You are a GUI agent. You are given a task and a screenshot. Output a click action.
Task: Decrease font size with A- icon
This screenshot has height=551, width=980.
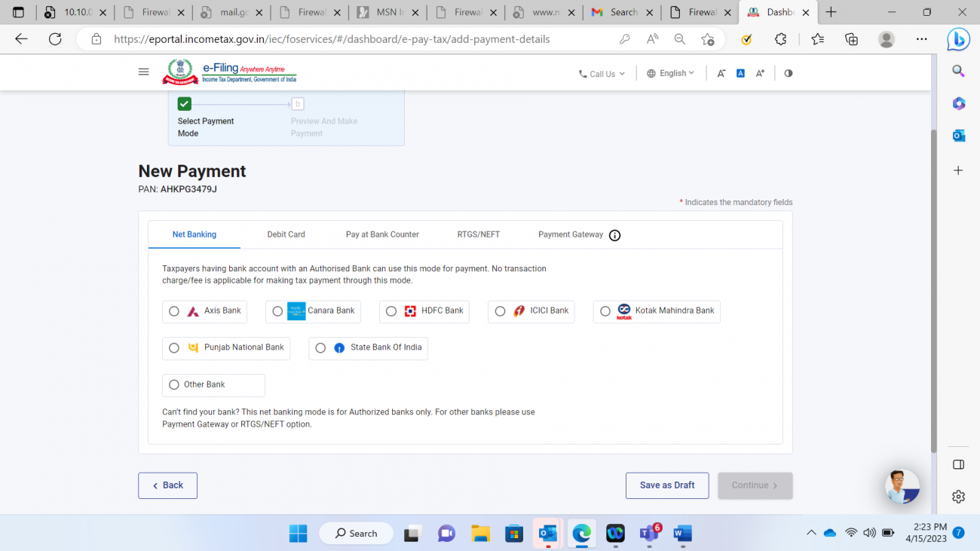click(x=721, y=73)
